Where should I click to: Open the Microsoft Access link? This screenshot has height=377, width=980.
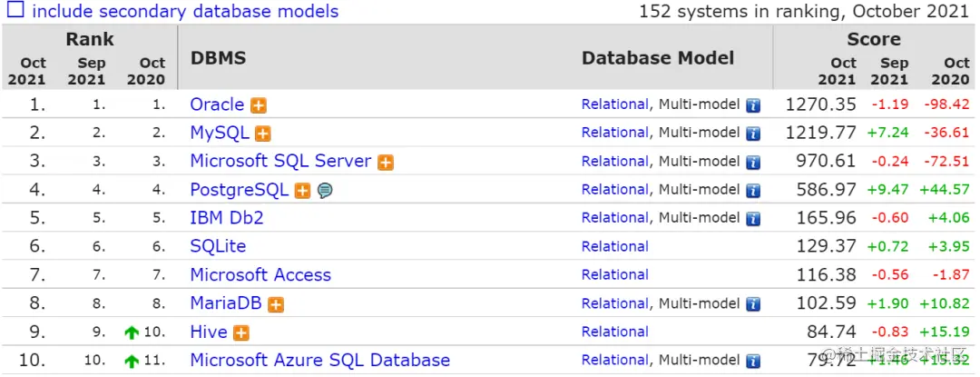[x=260, y=274]
